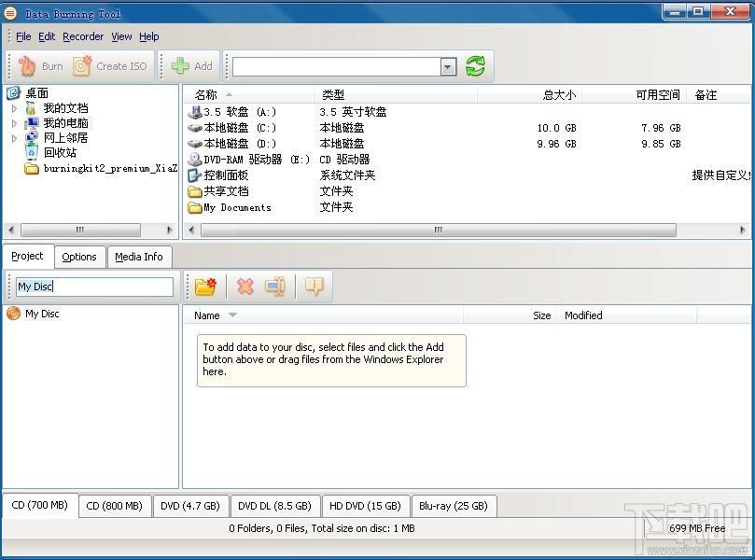Click the yellow signpost icon after the rename icon
Viewport: 755px width, 560px height.
(x=314, y=287)
